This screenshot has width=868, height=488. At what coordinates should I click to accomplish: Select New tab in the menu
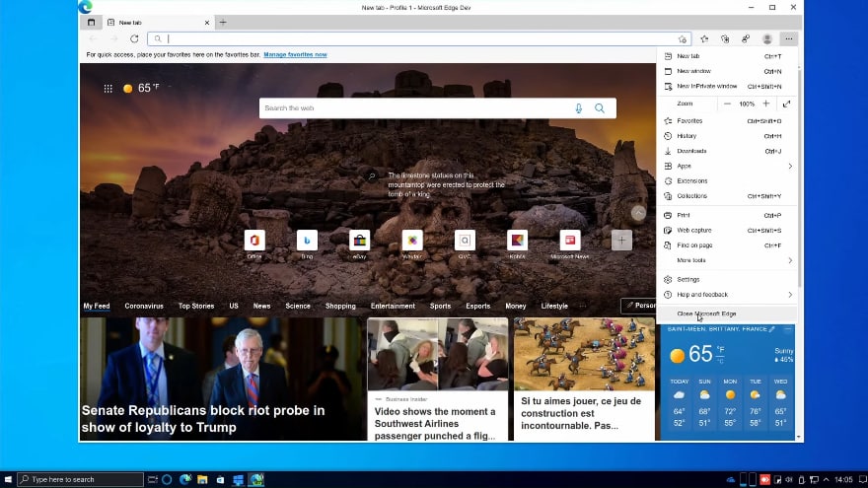(726, 56)
